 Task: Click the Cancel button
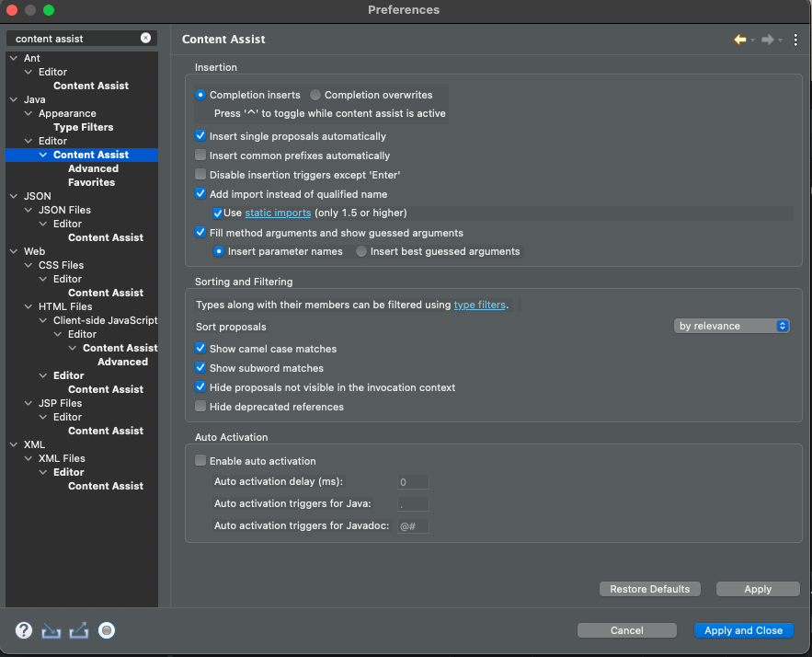626,630
